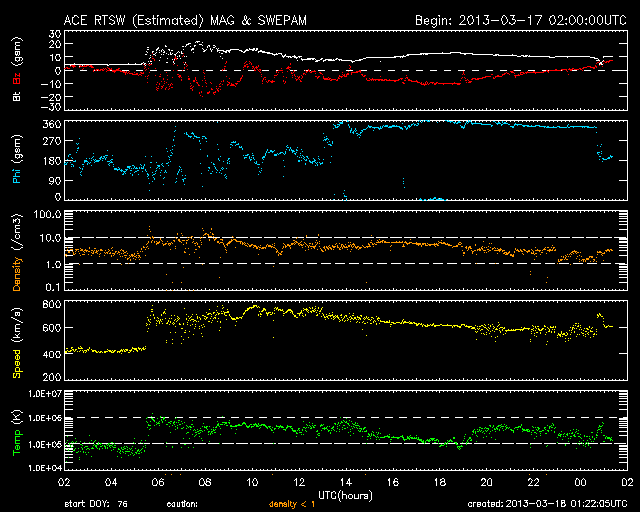
Task: Click the orange 'density < 1' caution note
Action: click(x=292, y=505)
